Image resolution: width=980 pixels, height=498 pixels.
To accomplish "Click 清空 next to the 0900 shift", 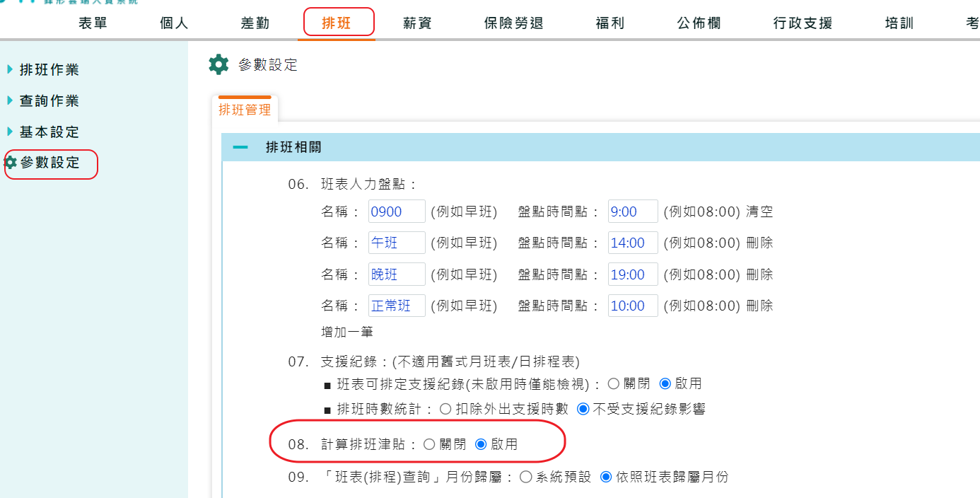I will (760, 211).
